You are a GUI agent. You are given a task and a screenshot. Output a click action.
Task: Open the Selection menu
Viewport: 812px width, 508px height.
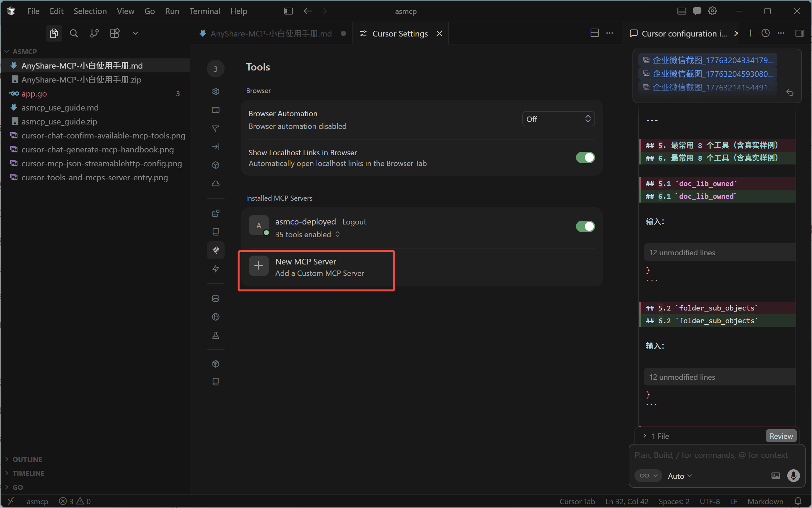click(x=90, y=11)
